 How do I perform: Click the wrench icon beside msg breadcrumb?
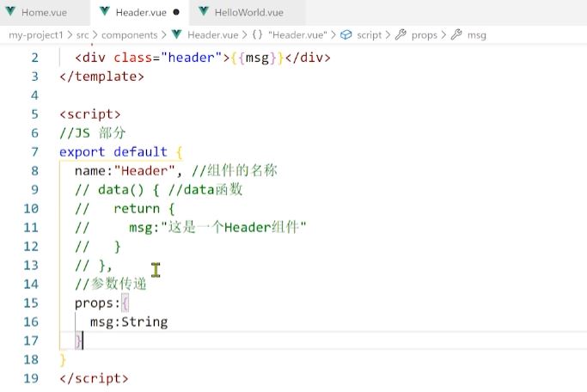456,35
